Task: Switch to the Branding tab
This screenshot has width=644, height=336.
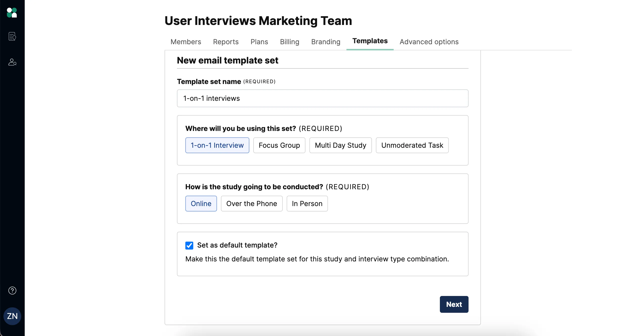Action: (325, 42)
